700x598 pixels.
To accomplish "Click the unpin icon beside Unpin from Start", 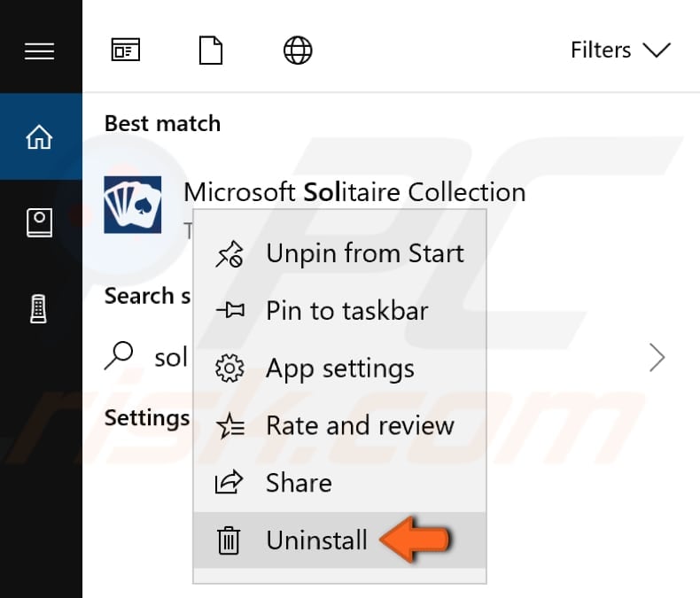I will coord(229,254).
